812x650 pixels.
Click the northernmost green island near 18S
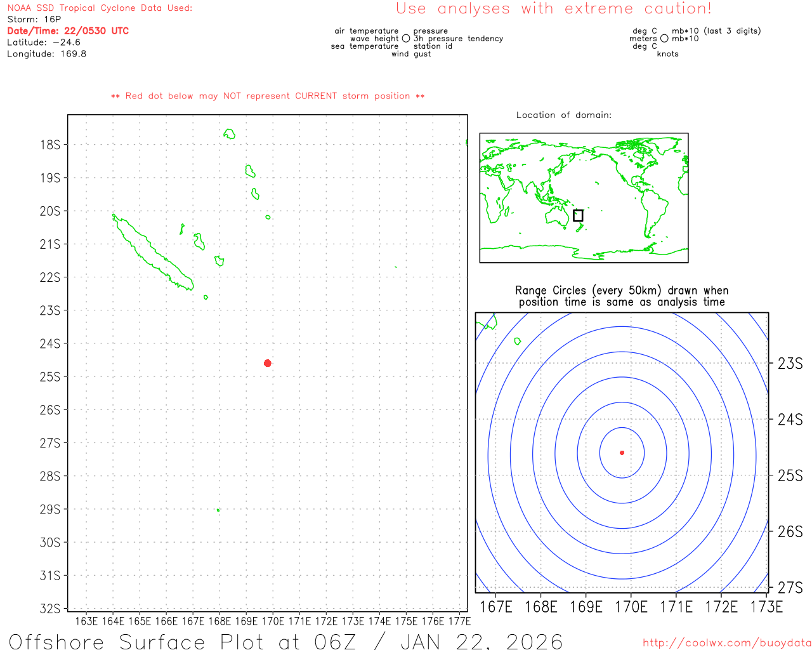(230, 133)
